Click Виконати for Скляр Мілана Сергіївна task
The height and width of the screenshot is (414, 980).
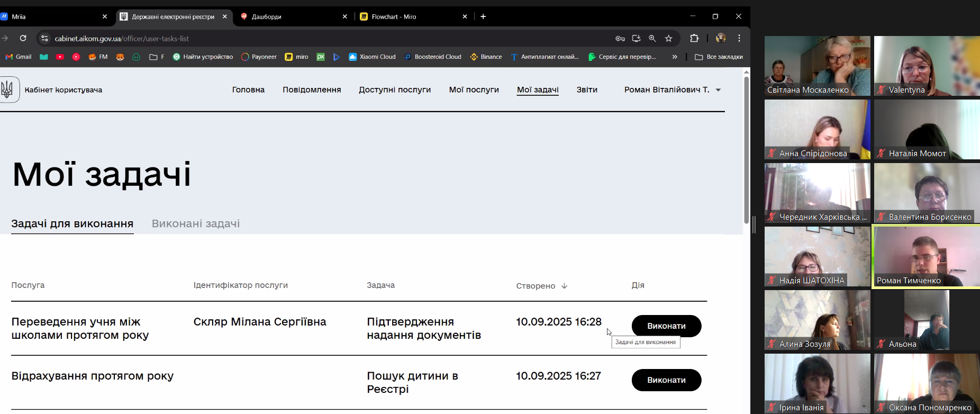(666, 326)
